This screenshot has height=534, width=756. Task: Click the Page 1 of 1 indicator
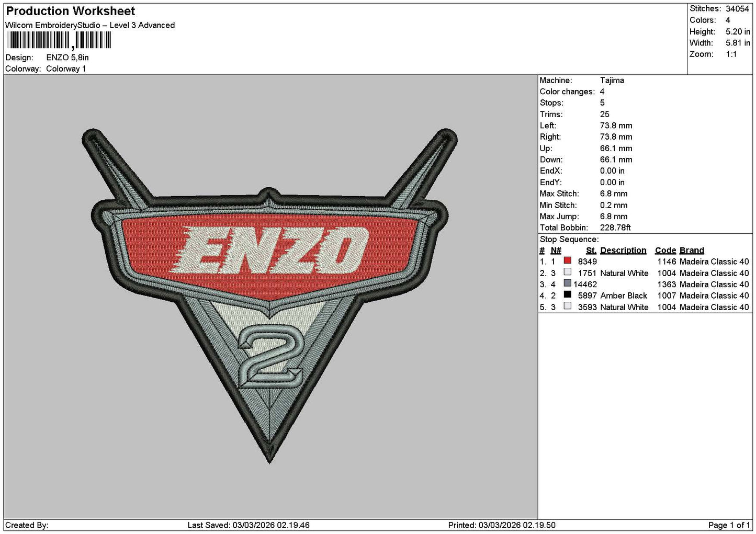point(729,525)
